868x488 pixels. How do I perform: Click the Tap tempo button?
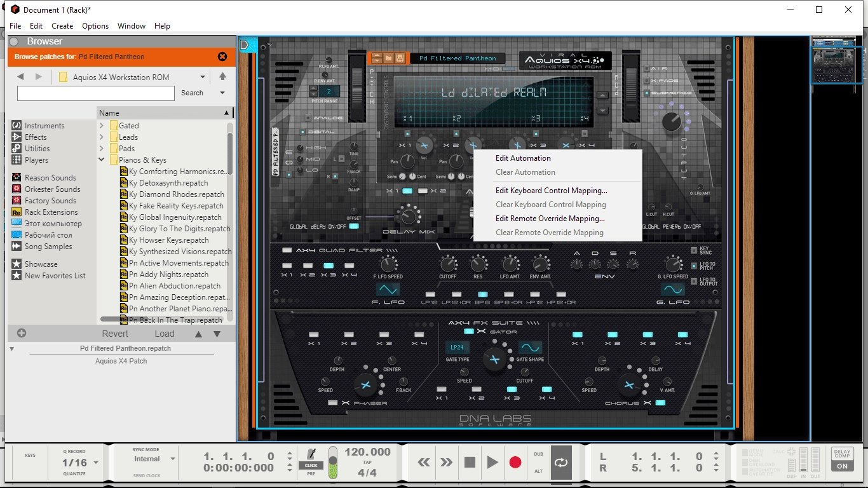(367, 463)
